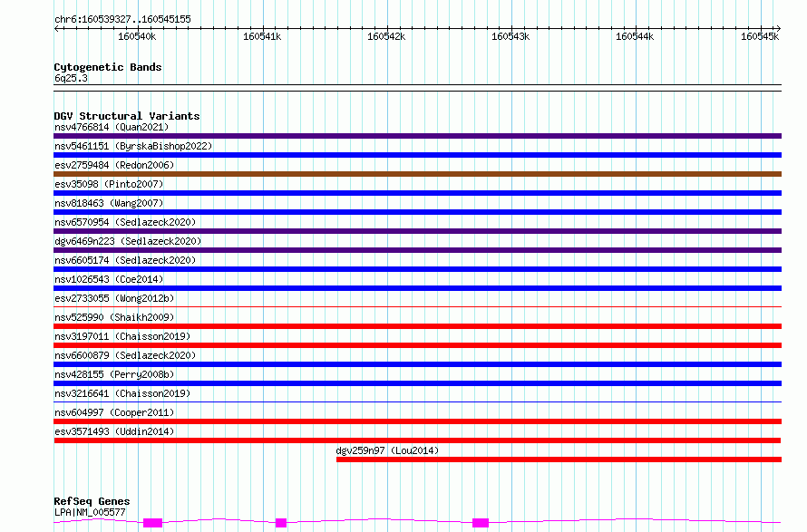This screenshot has width=807, height=532.
Task: Select the red bar under nsv525990
Action: (417, 326)
